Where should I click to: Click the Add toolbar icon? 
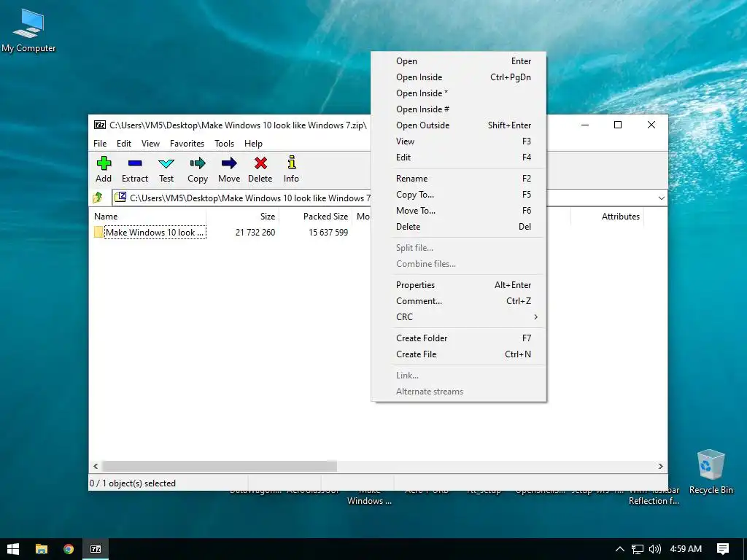pos(104,163)
